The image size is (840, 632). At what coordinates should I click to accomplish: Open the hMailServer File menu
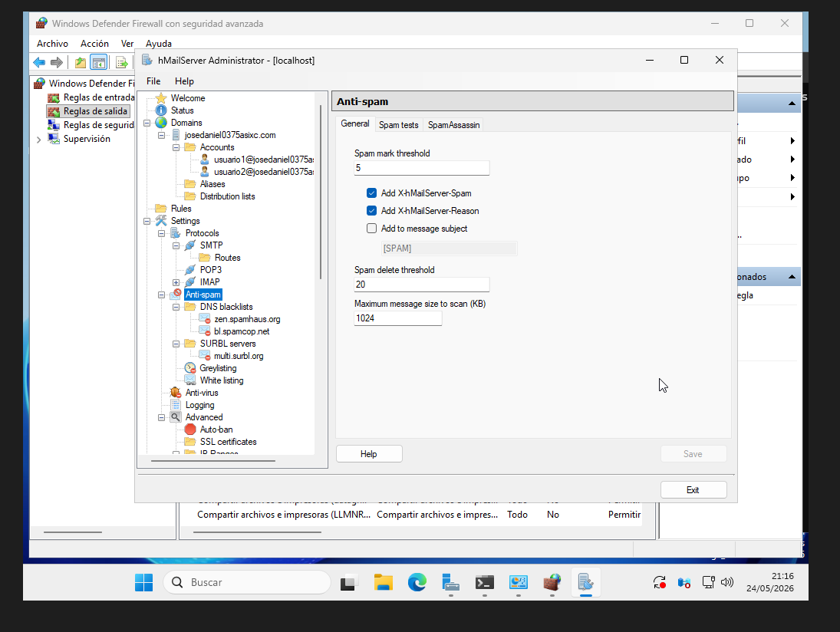pyautogui.click(x=153, y=81)
